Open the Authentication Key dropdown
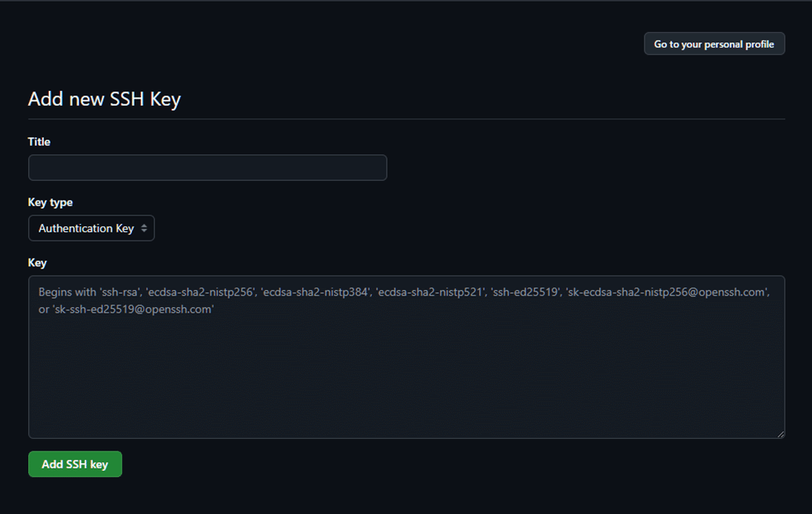Screen dimensions: 812x514 pos(91,228)
